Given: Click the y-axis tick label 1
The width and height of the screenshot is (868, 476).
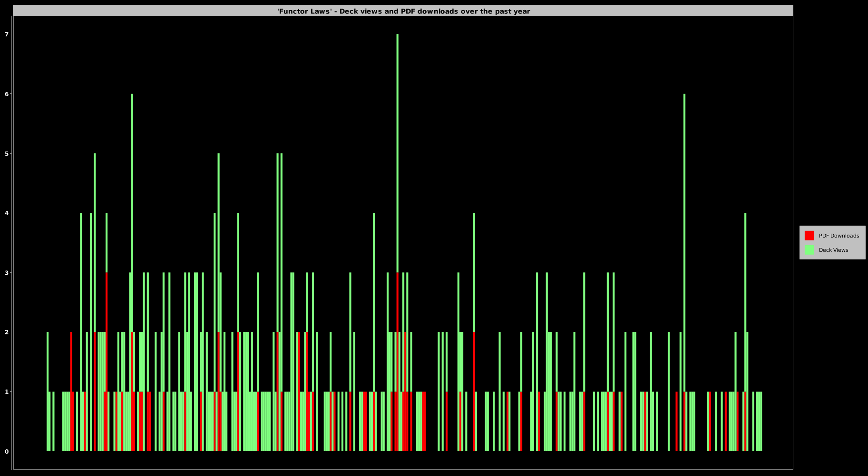Looking at the screenshot, I should (7, 391).
